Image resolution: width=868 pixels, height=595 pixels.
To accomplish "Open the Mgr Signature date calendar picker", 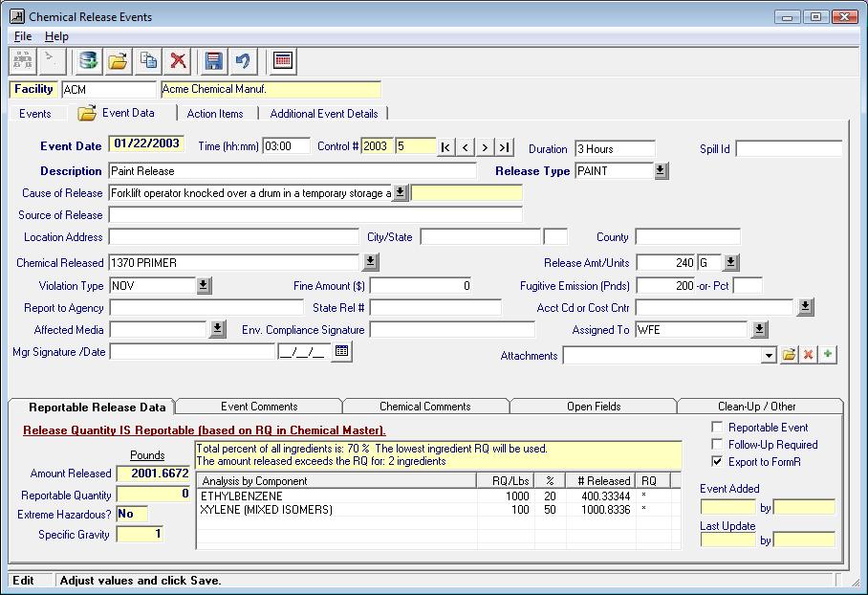I will point(341,351).
